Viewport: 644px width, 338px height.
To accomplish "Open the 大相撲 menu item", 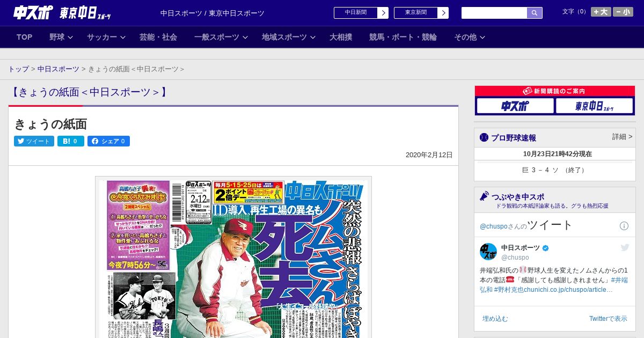I will point(341,37).
